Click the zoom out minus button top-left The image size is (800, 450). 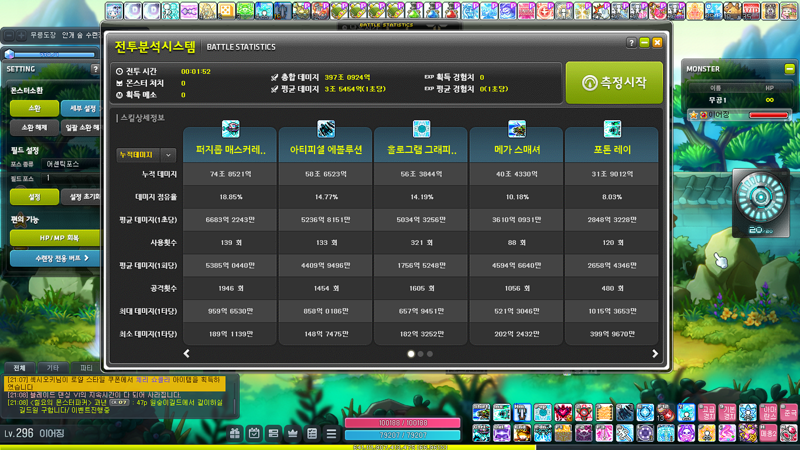[x=9, y=35]
